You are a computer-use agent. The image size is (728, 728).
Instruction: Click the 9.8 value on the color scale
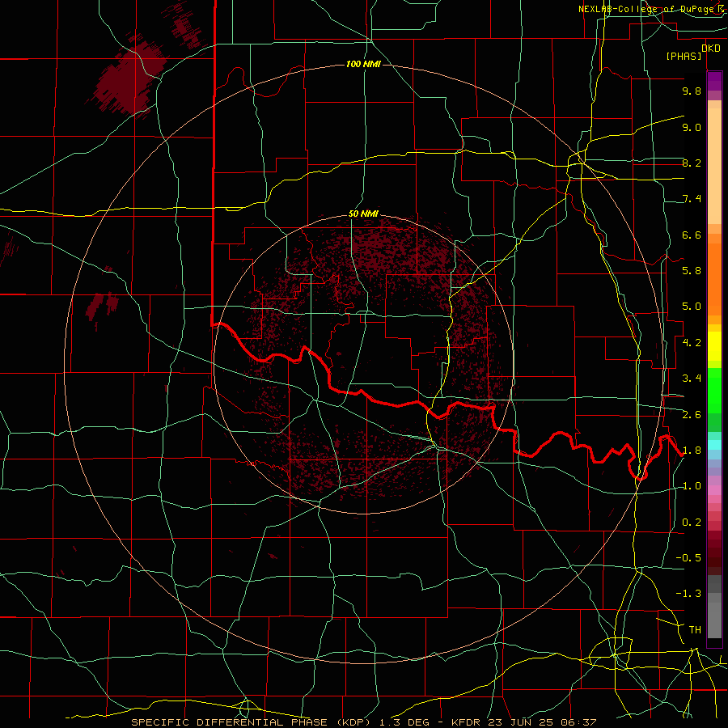(692, 91)
